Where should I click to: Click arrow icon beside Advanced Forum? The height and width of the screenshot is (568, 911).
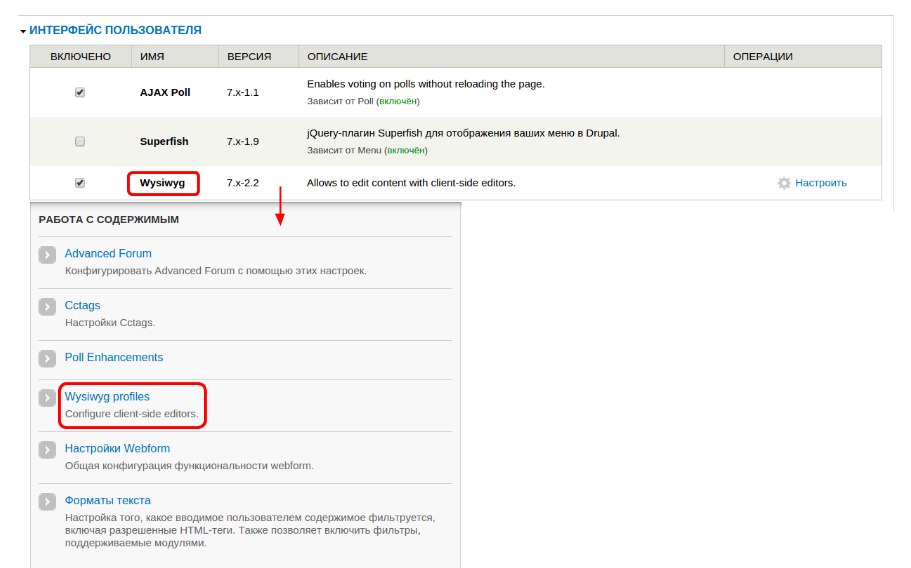point(47,255)
